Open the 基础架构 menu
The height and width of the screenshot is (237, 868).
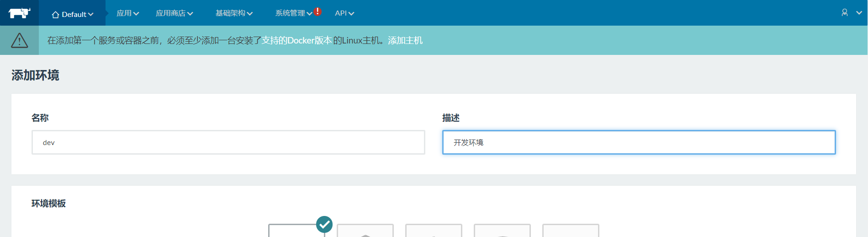[x=234, y=13]
